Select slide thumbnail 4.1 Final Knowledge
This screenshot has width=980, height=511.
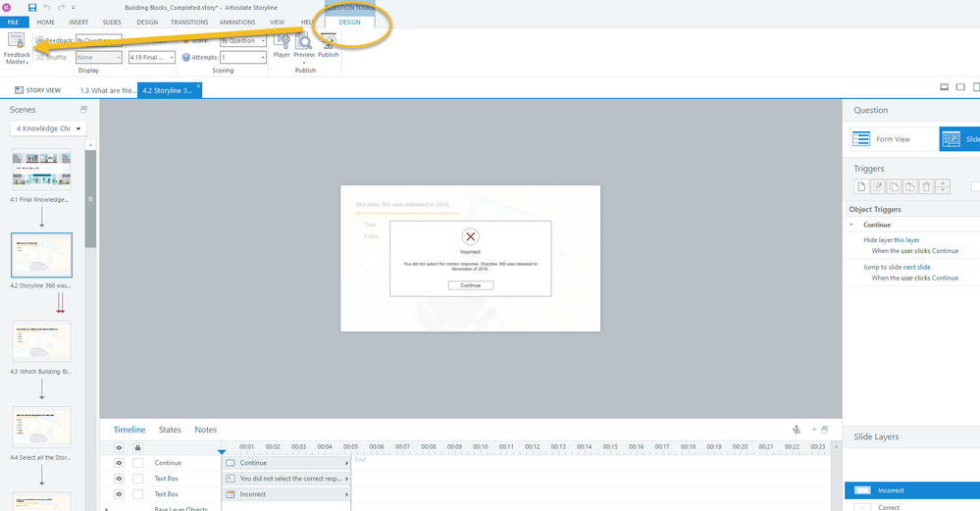pos(41,169)
